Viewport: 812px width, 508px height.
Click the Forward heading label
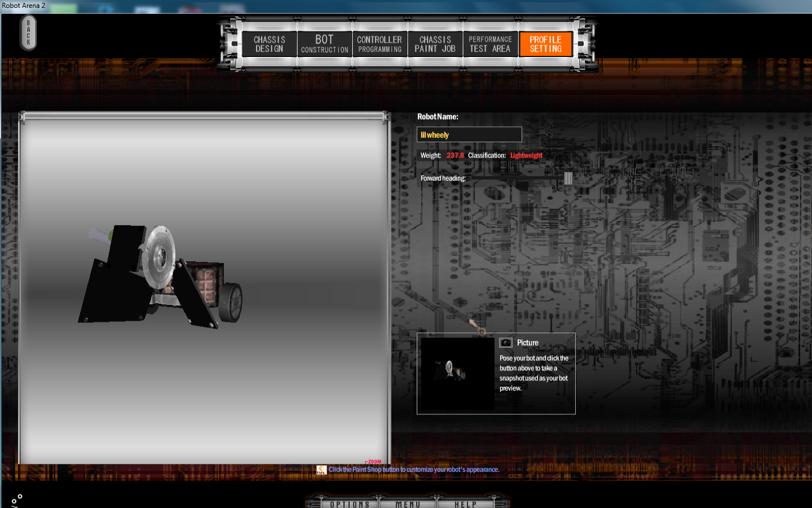443,178
